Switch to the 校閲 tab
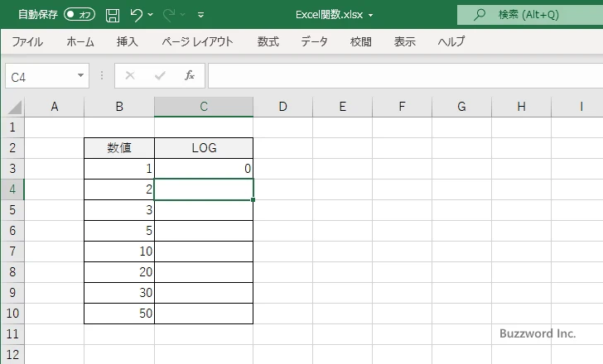603x364 pixels. tap(361, 41)
